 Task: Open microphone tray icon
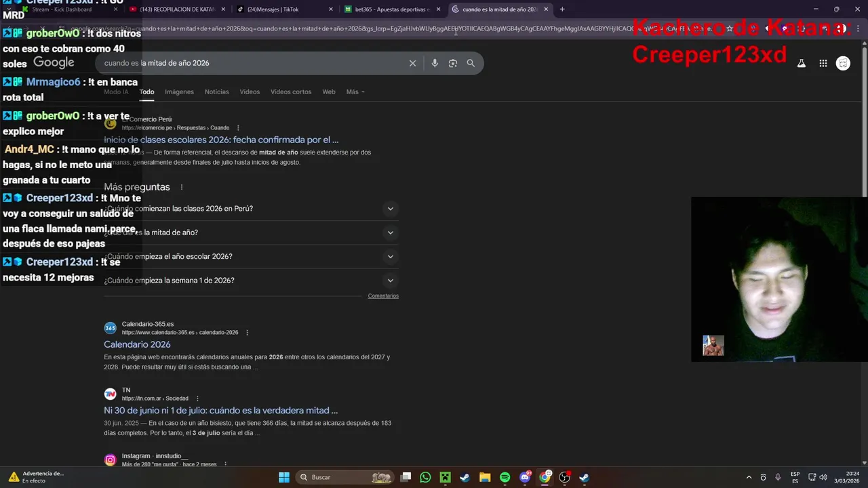click(778, 477)
